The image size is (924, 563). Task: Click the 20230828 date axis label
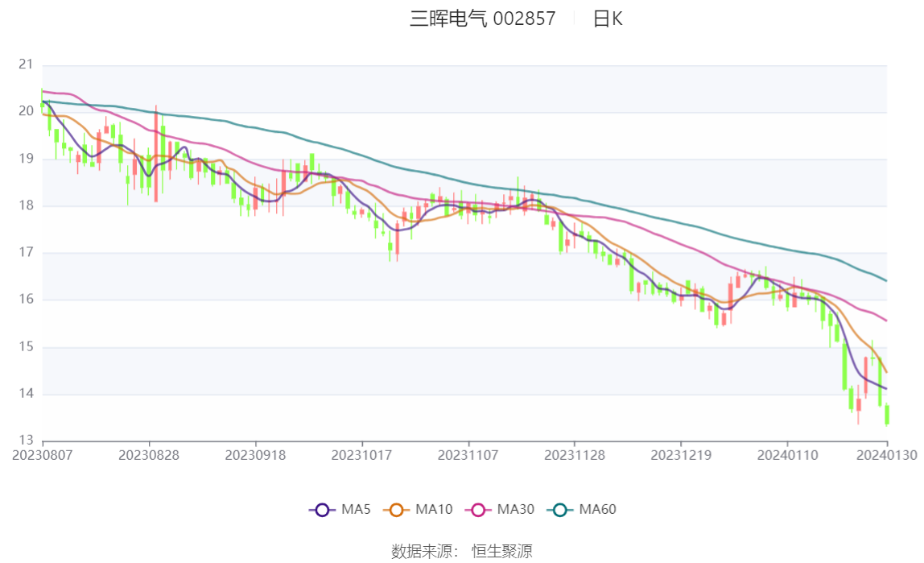click(149, 456)
